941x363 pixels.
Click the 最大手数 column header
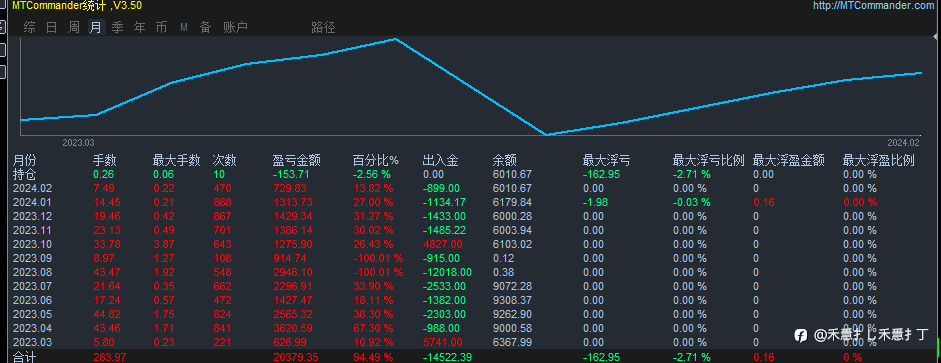176,160
